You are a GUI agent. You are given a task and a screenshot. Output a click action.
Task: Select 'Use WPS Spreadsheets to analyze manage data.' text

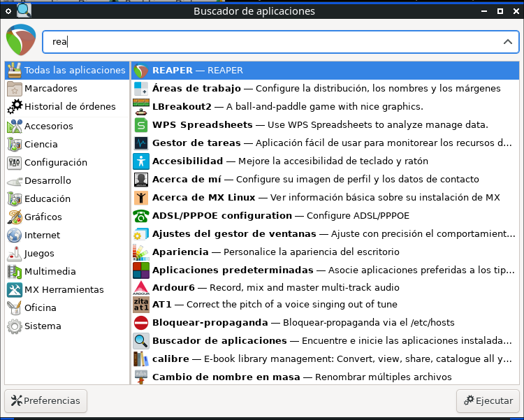tap(377, 124)
